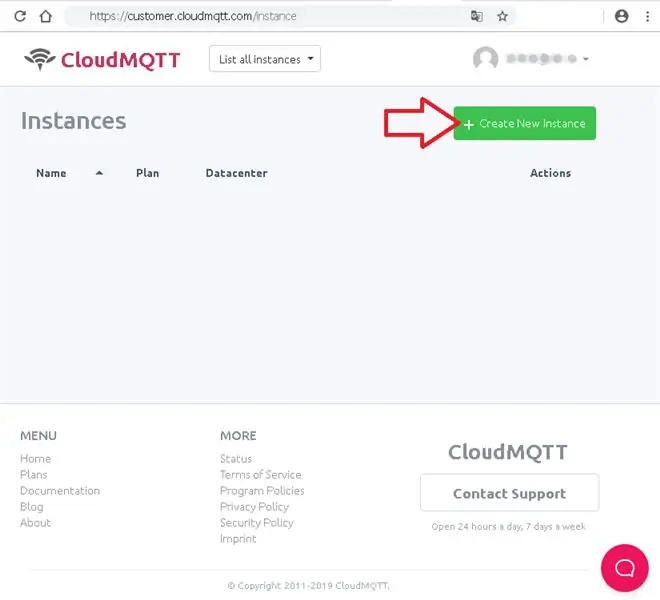Screen dimensions: 660x600
Task: Open the account name dropdown arrow
Action: point(585,59)
